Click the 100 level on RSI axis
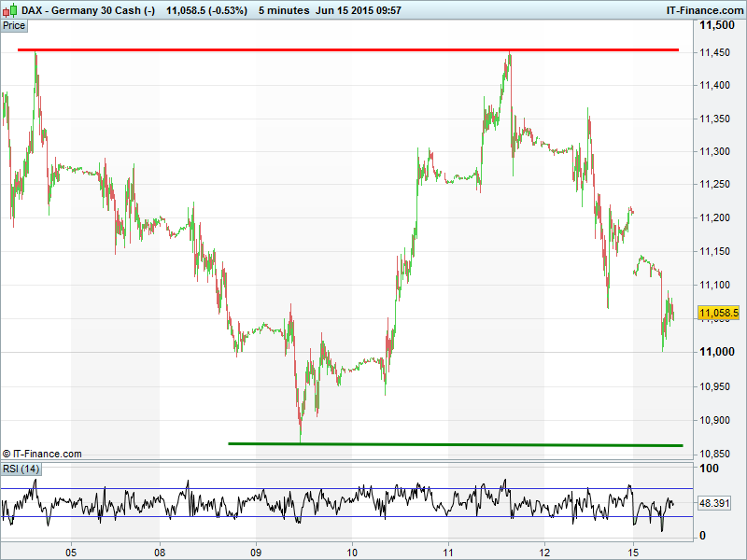The image size is (747, 560). coord(708,469)
